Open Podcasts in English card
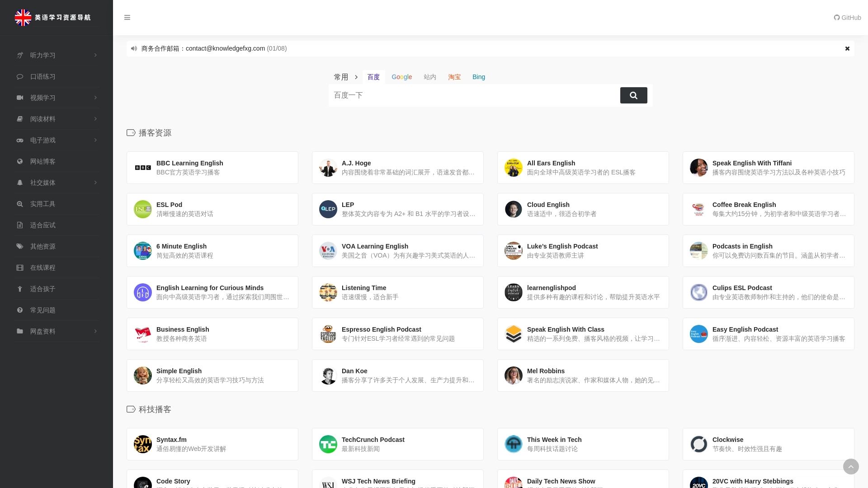Viewport: 868px width, 488px height. click(769, 251)
